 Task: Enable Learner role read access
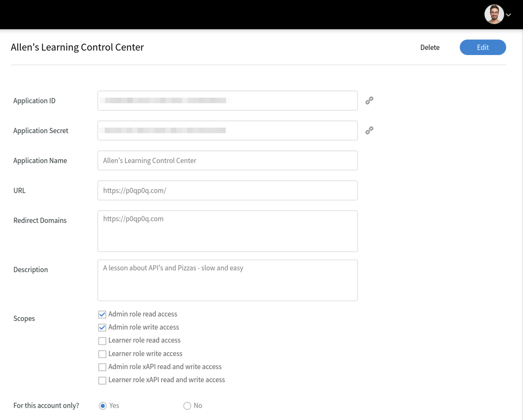[x=102, y=341]
